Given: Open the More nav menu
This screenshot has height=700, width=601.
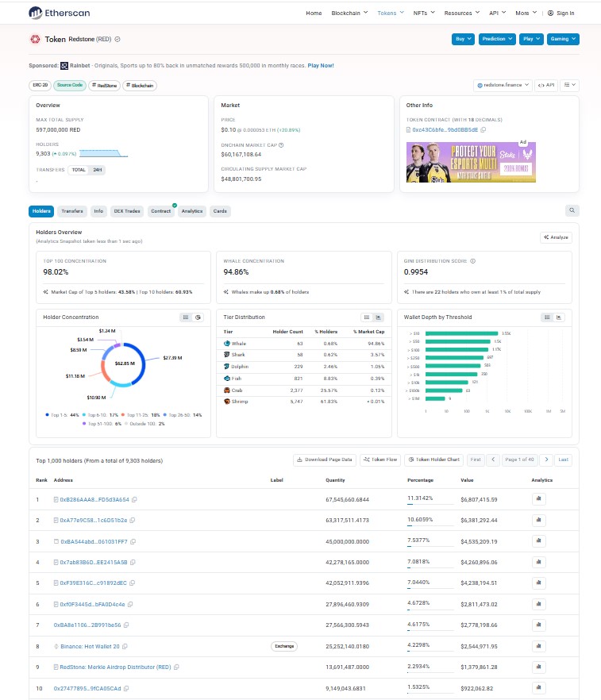Looking at the screenshot, I should [526, 13].
